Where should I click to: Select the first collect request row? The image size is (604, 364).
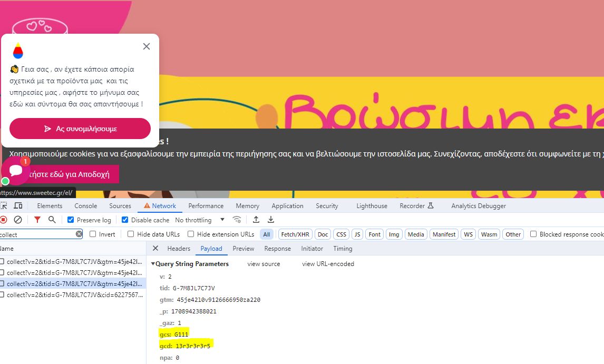click(73, 261)
